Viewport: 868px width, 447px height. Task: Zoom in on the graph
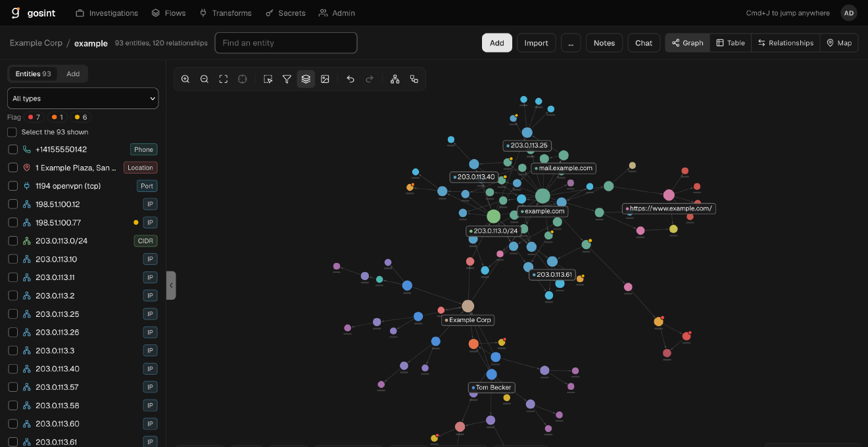[185, 79]
